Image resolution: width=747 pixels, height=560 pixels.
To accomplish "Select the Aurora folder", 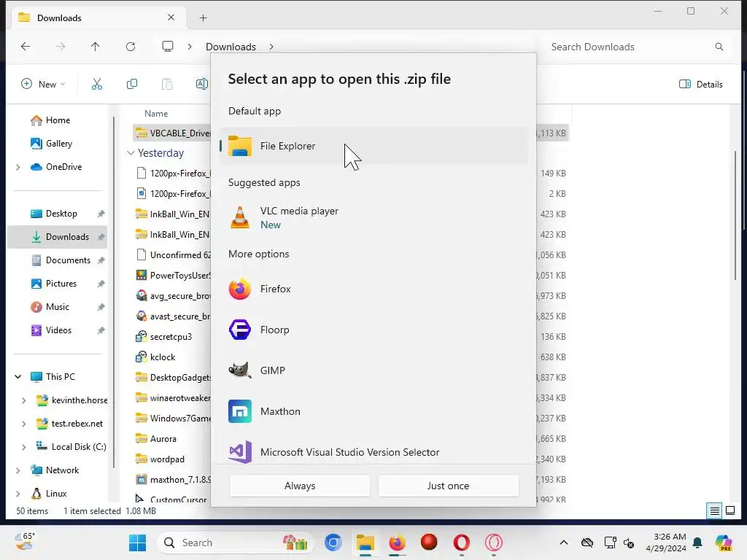I will (163, 438).
